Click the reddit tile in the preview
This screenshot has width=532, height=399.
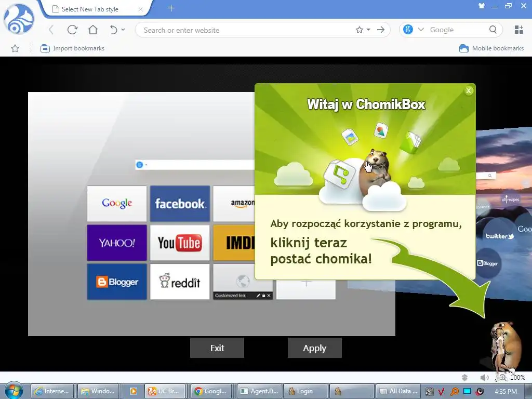[x=180, y=282]
